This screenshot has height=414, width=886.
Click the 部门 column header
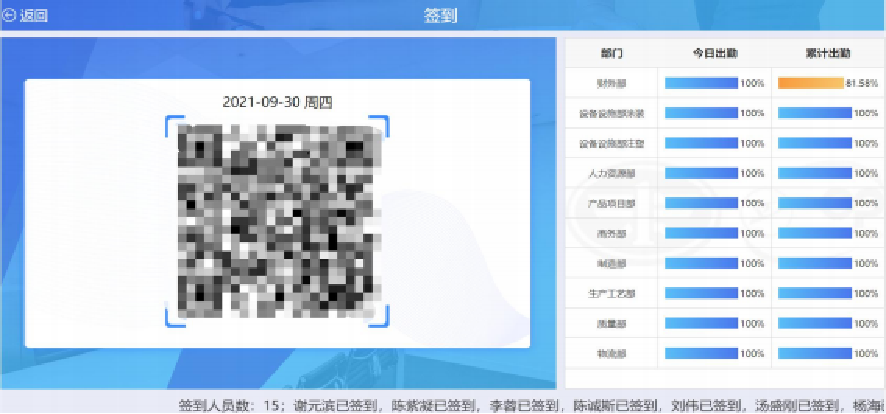click(612, 54)
